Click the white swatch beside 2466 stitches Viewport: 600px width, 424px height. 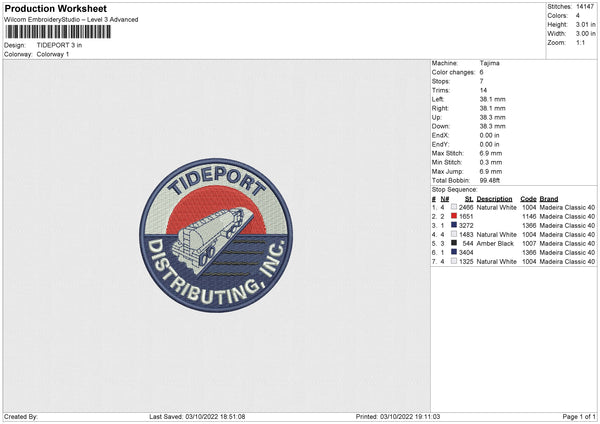454,207
